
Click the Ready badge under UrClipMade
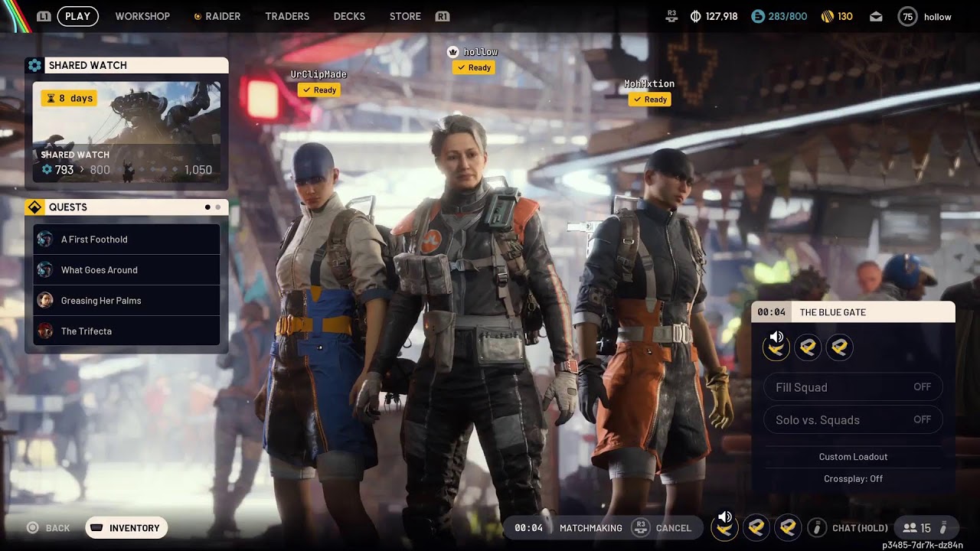pos(319,90)
